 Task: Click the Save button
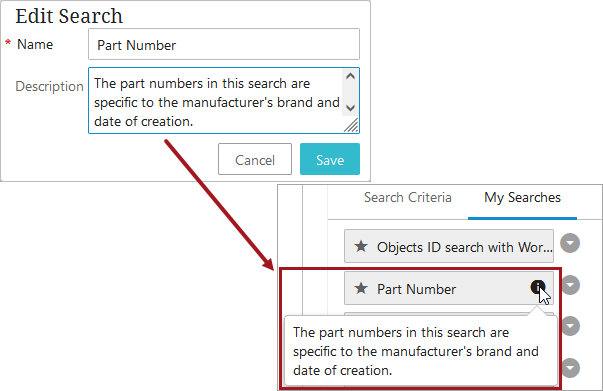point(330,159)
